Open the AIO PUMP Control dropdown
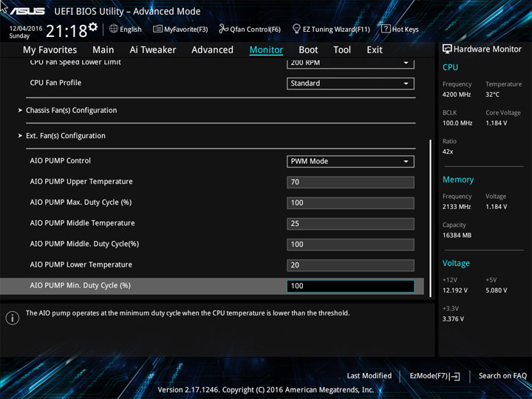 350,162
